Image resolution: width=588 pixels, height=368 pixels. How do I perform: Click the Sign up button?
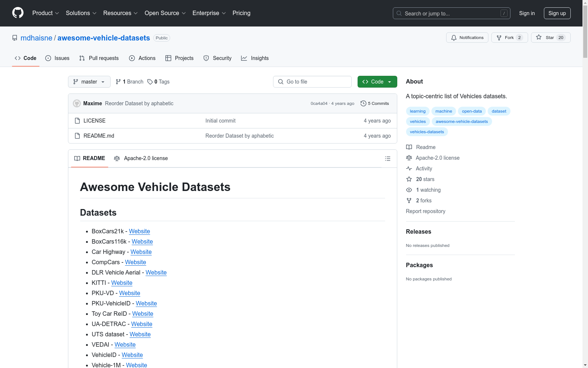click(x=557, y=13)
